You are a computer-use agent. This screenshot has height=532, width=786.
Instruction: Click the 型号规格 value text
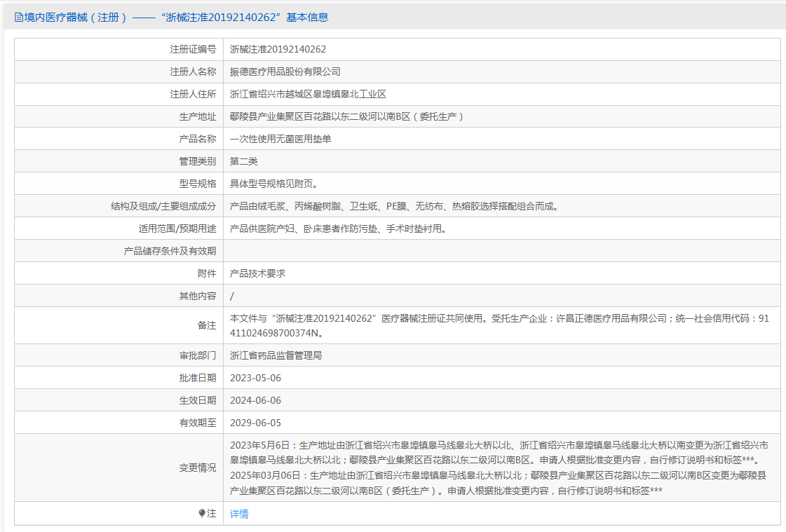274,184
